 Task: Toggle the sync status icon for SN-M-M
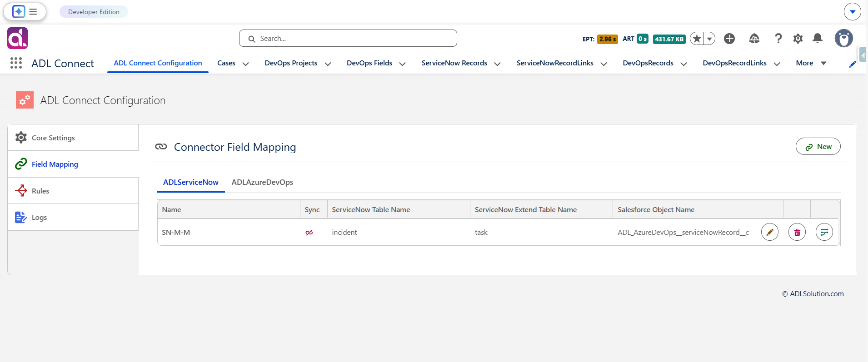[309, 233]
